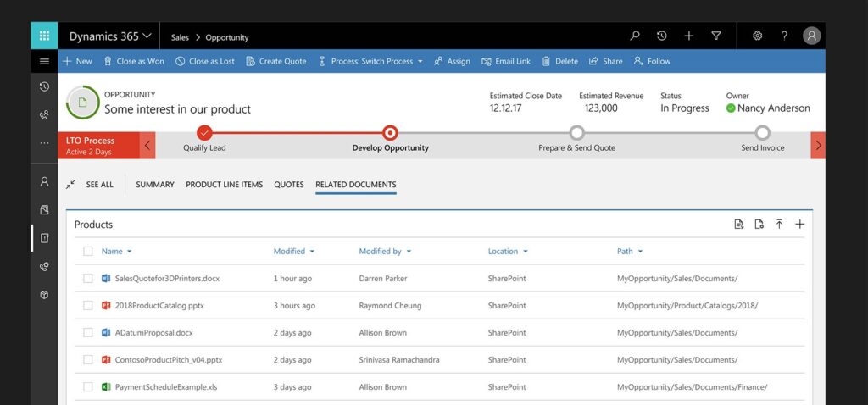Select the Prepare & Send Quote stage

pyautogui.click(x=576, y=133)
